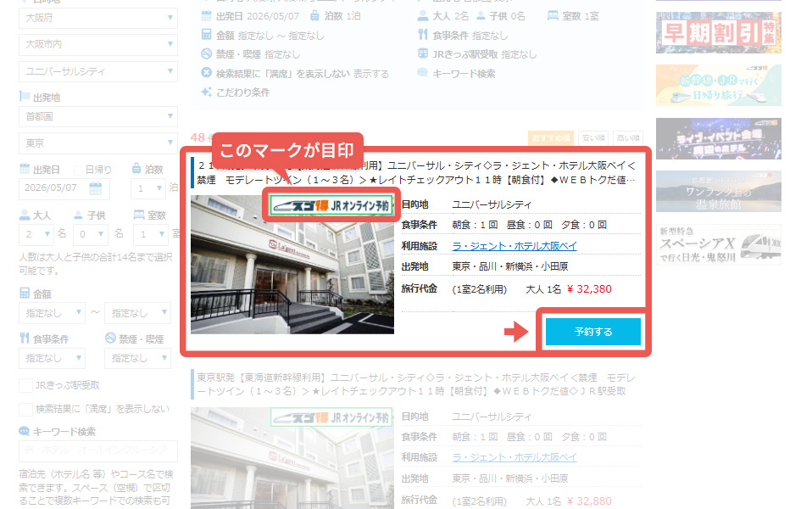Screen dimensions: 812x509
Task: Open the 早期割引 特集 banner
Action: point(719,32)
